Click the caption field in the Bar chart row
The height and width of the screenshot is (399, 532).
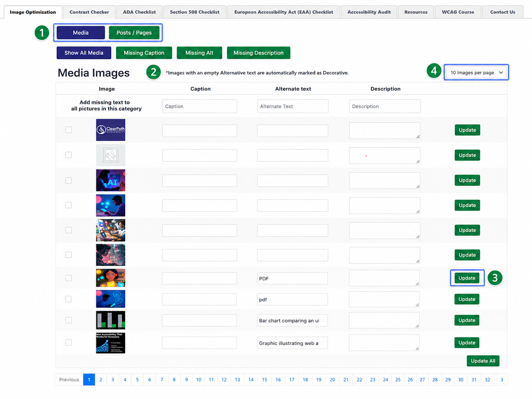click(199, 320)
